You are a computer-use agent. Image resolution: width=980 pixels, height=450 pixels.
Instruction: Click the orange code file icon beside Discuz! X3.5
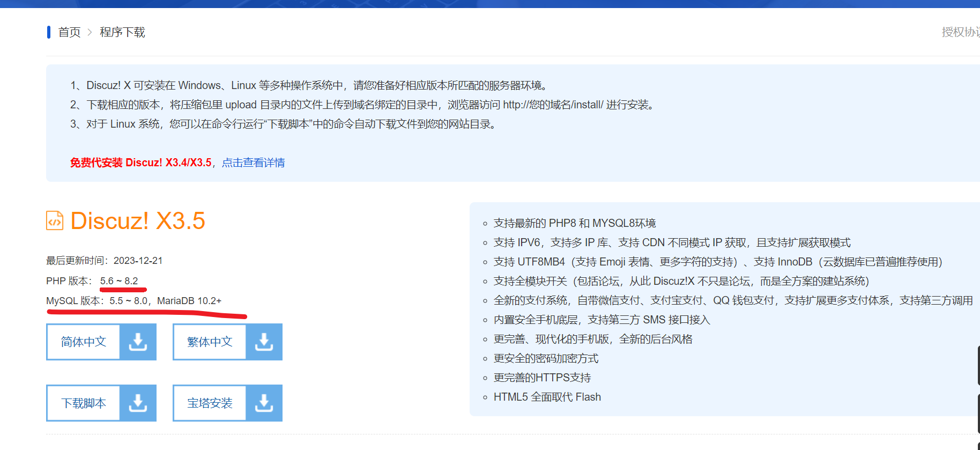55,220
